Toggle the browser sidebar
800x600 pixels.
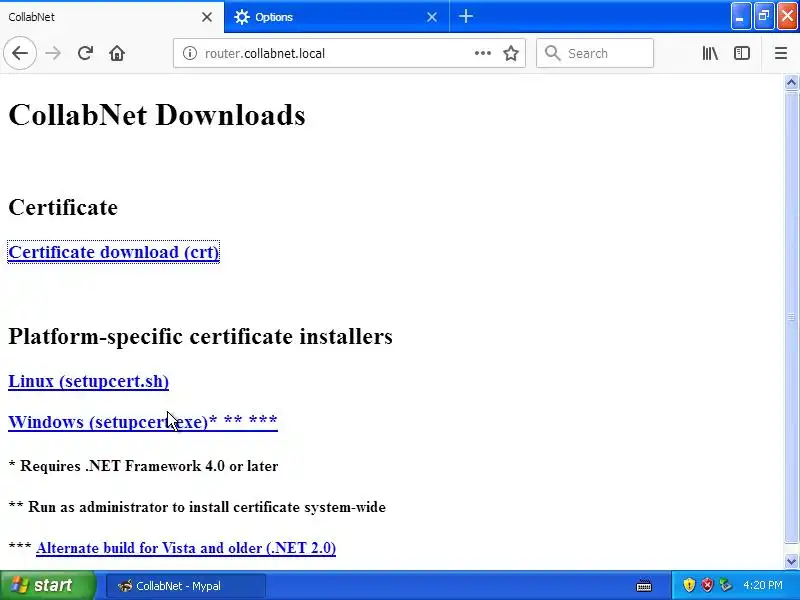pos(741,53)
